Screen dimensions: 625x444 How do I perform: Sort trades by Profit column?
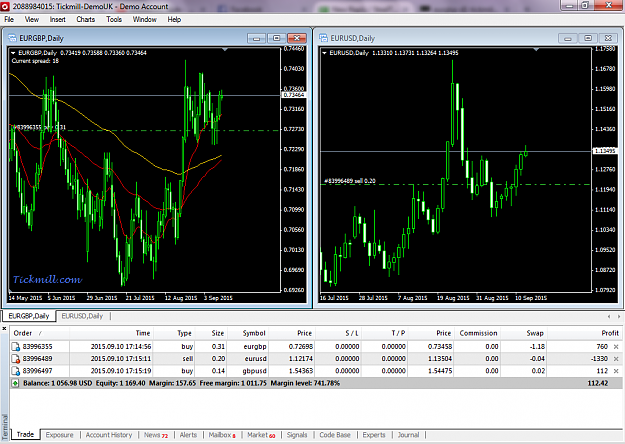pyautogui.click(x=584, y=333)
